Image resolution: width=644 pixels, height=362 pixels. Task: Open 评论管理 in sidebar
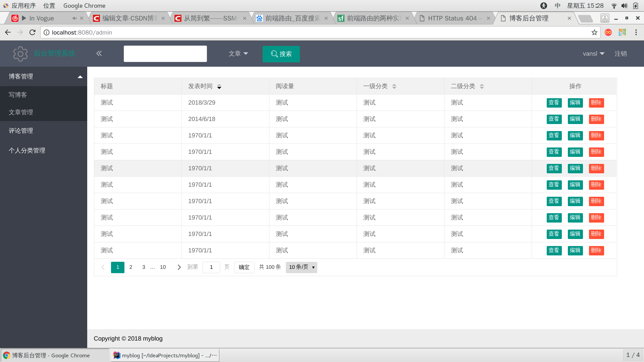[44, 131]
